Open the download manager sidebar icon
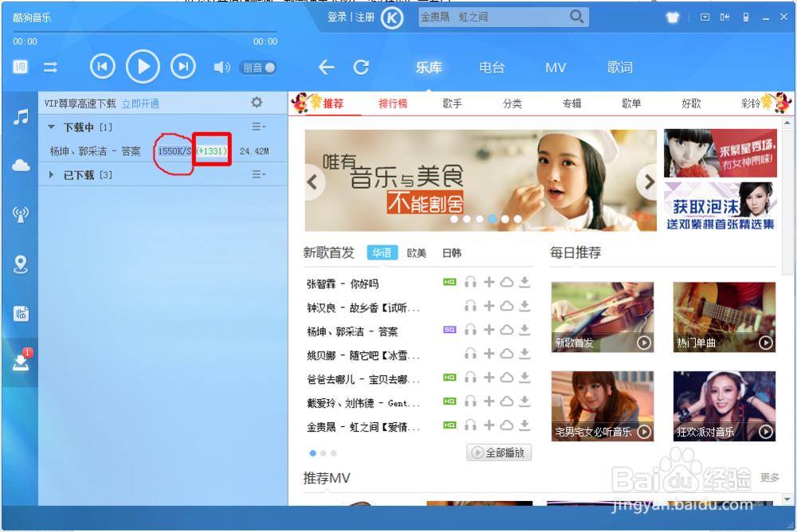The width and height of the screenshot is (797, 532). (x=21, y=361)
